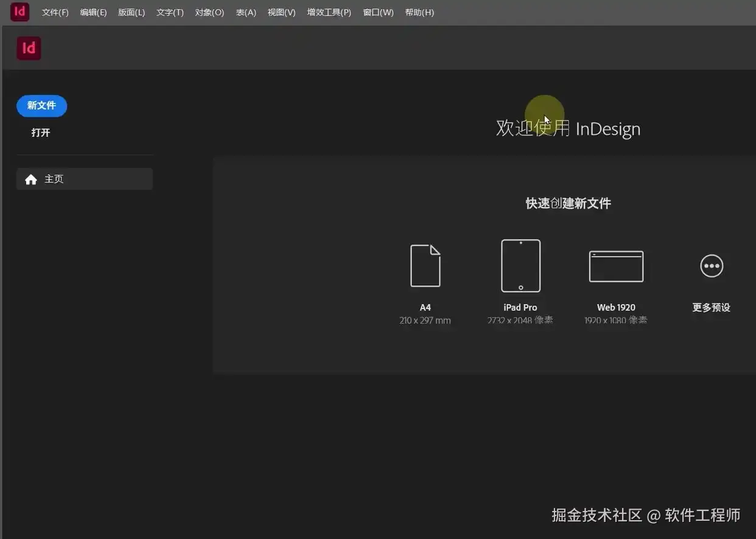The width and height of the screenshot is (756, 539).
Task: Open the 对象(O) menu
Action: (x=209, y=12)
